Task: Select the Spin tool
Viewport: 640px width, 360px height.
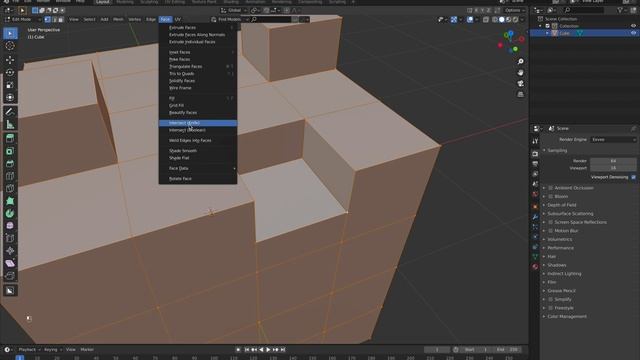Action: [10, 213]
